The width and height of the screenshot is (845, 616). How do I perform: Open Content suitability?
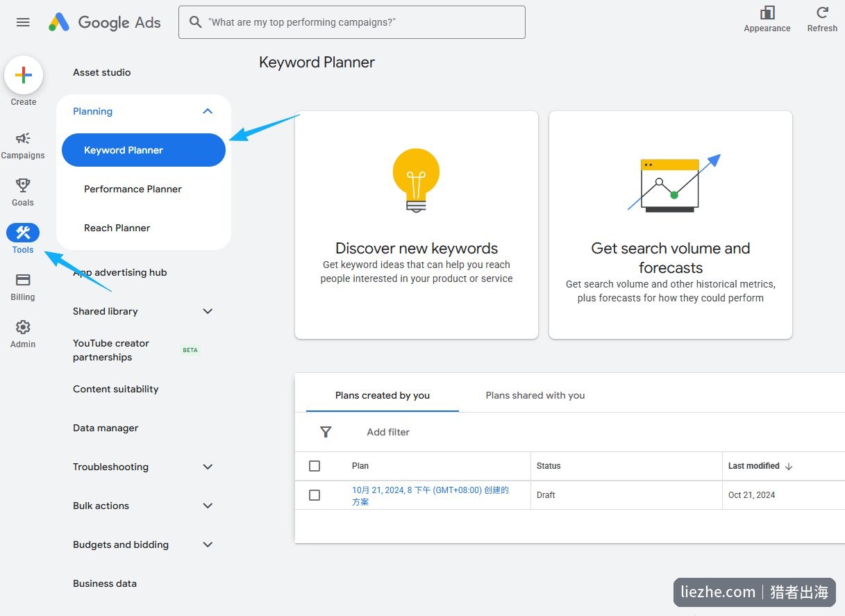(x=116, y=389)
